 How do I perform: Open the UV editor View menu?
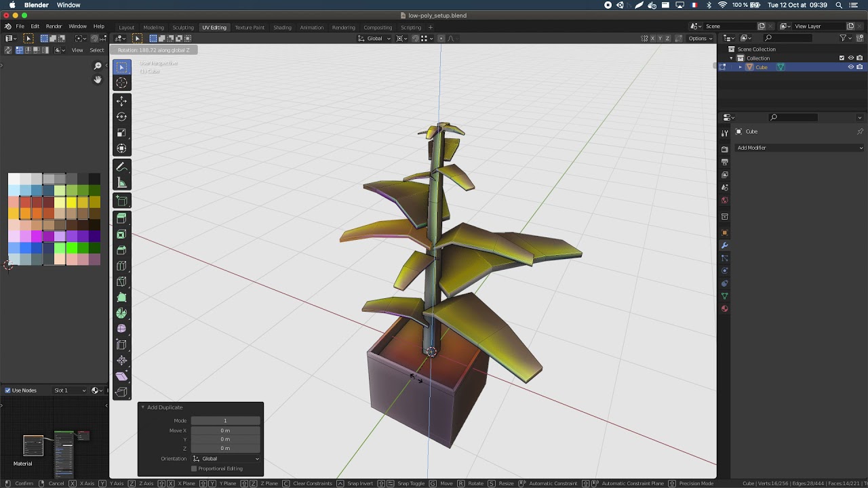pyautogui.click(x=77, y=50)
